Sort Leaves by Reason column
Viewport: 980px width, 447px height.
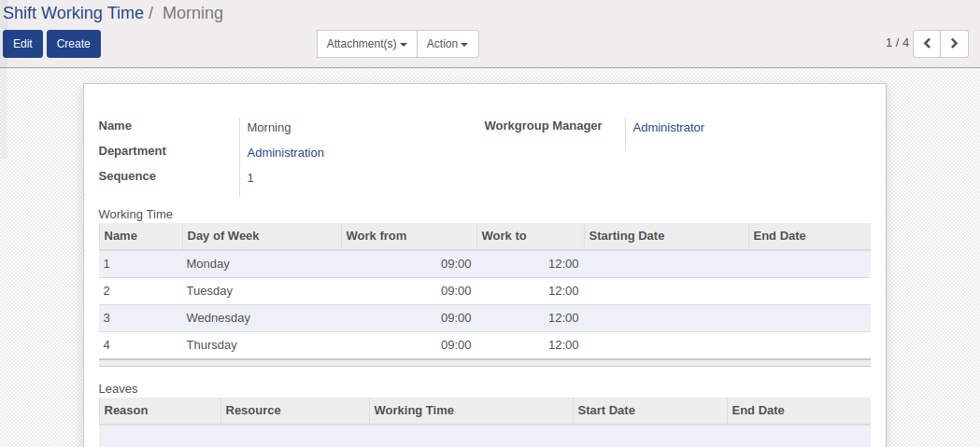click(126, 411)
